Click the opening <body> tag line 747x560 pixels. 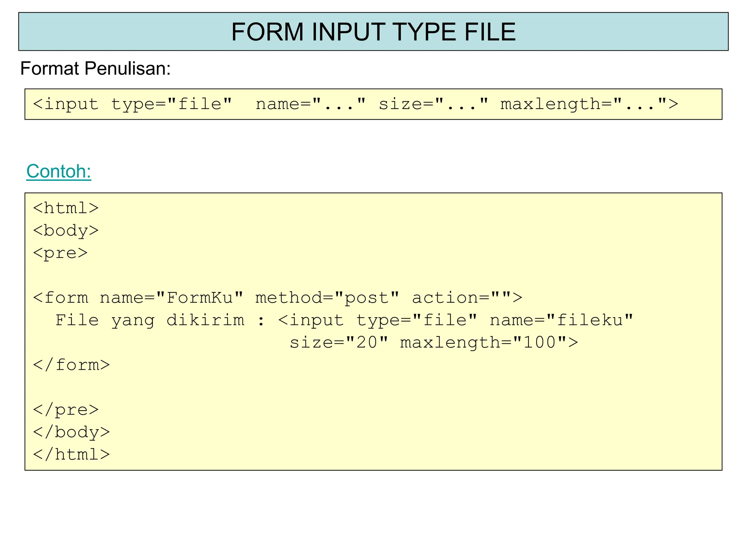pyautogui.click(x=66, y=231)
